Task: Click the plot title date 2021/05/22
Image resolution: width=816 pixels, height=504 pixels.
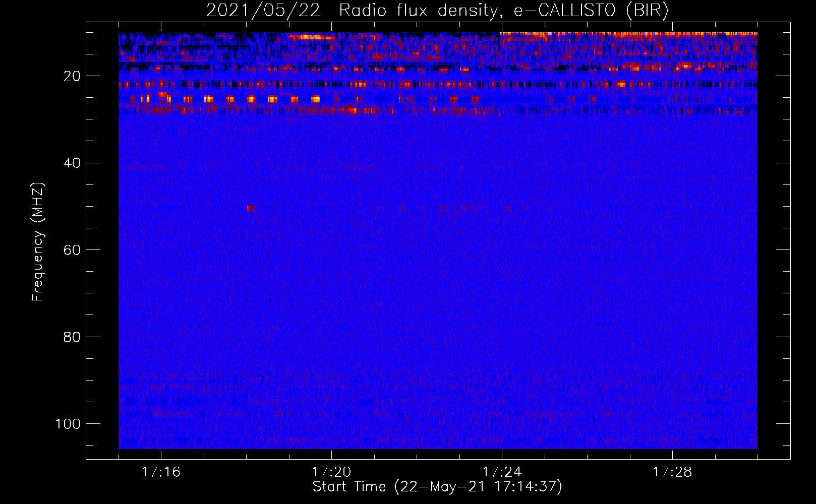Action: point(263,11)
